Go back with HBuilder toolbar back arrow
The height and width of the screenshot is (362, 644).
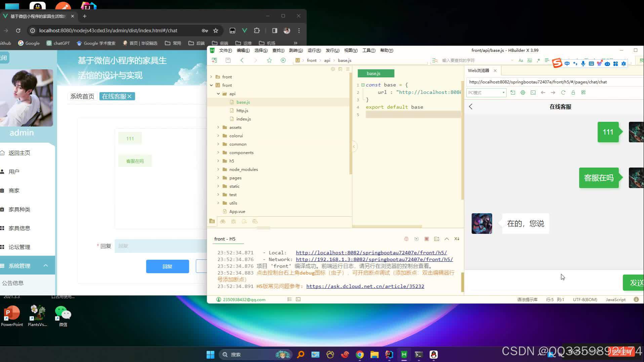(242, 60)
